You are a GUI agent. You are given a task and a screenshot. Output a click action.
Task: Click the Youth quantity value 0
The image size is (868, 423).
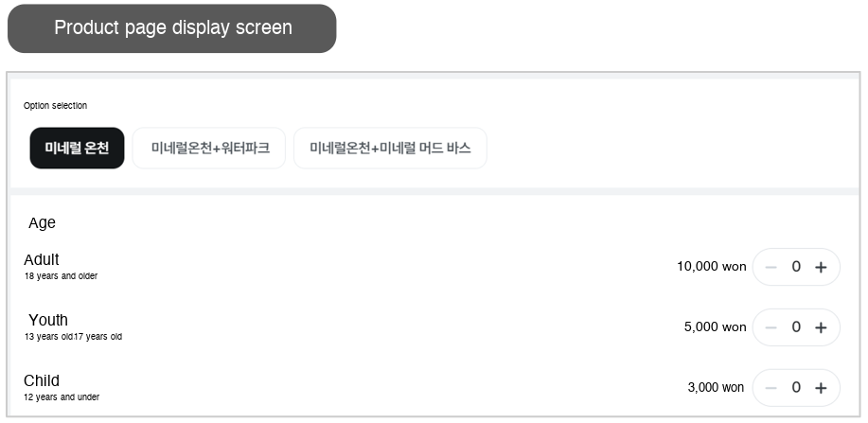[795, 327]
